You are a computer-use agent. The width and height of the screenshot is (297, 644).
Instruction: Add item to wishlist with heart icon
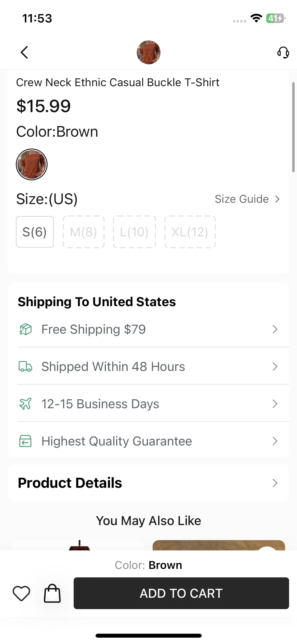click(21, 593)
